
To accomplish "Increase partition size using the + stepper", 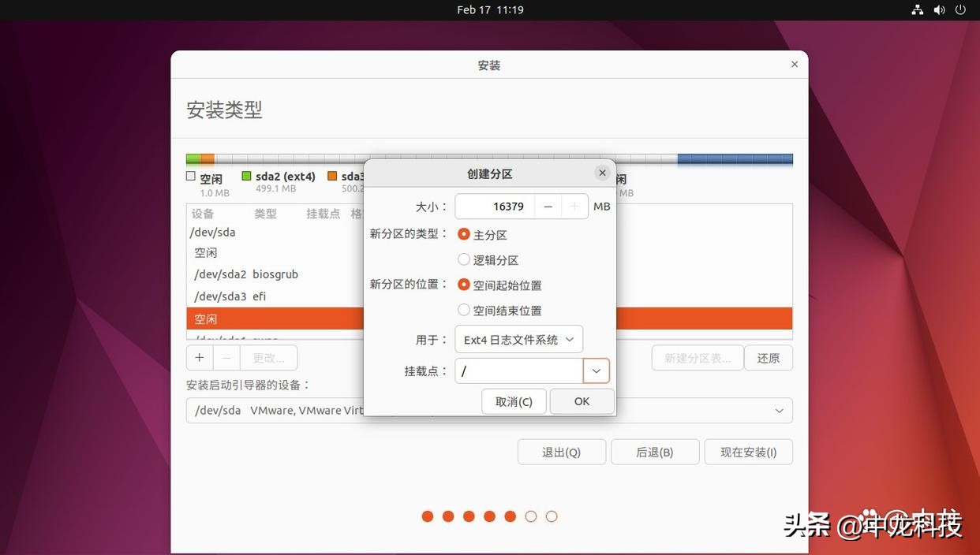I will [574, 206].
